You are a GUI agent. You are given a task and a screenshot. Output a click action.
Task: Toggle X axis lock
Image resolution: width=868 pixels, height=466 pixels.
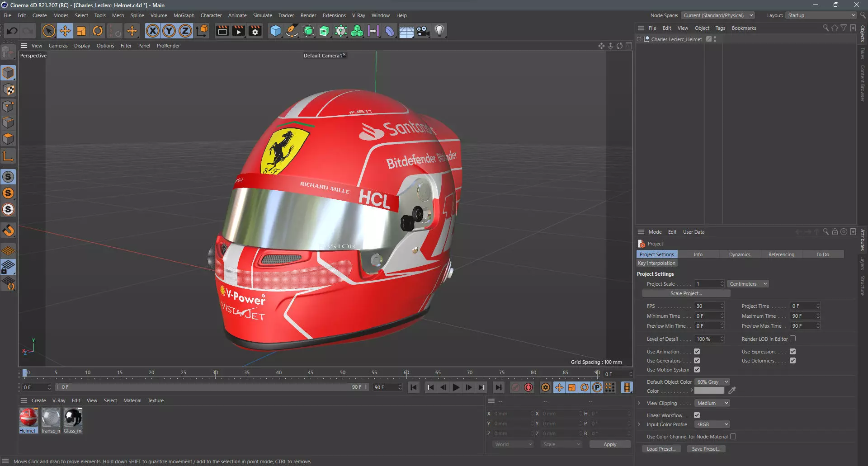point(153,31)
